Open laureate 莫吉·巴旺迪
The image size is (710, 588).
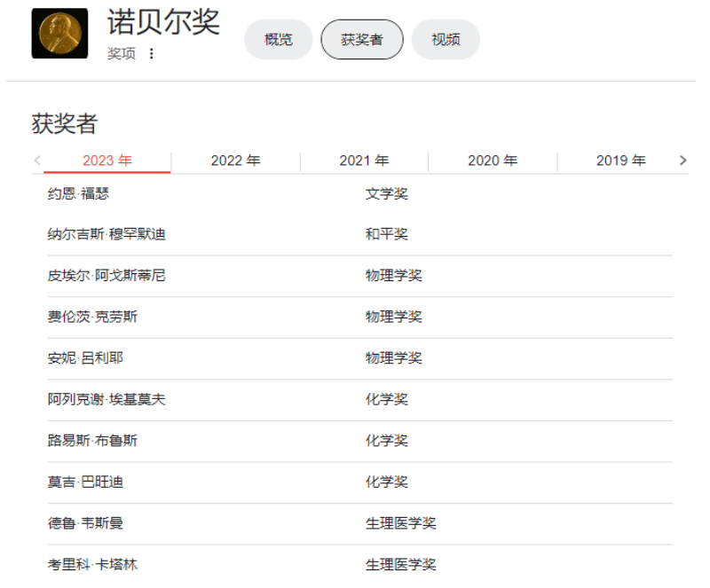(x=85, y=482)
